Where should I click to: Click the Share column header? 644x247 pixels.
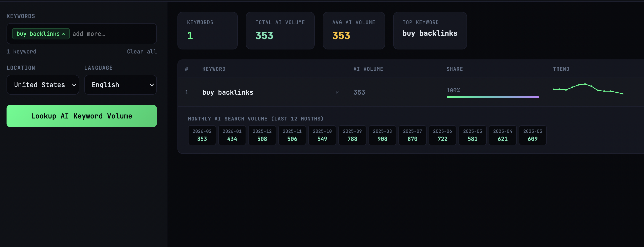point(454,69)
